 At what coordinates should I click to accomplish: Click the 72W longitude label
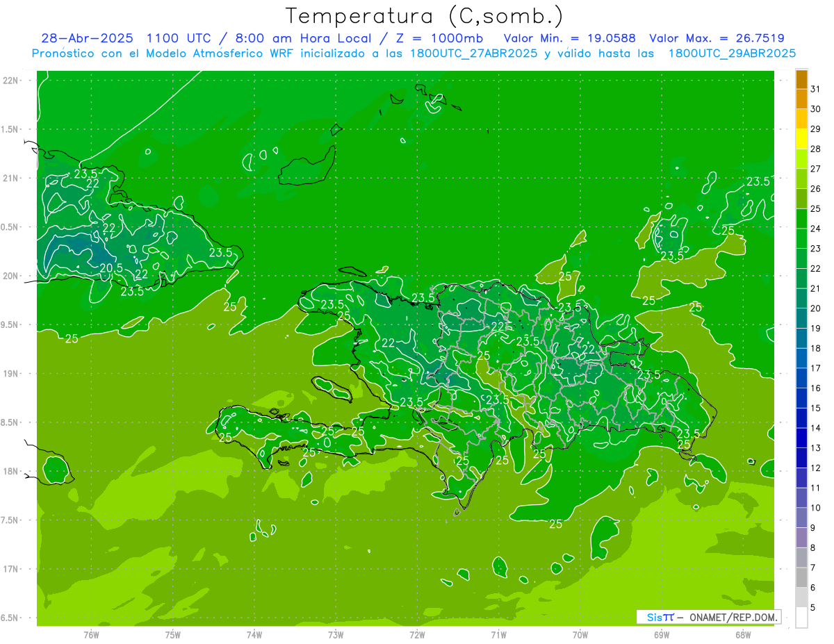pos(417,635)
